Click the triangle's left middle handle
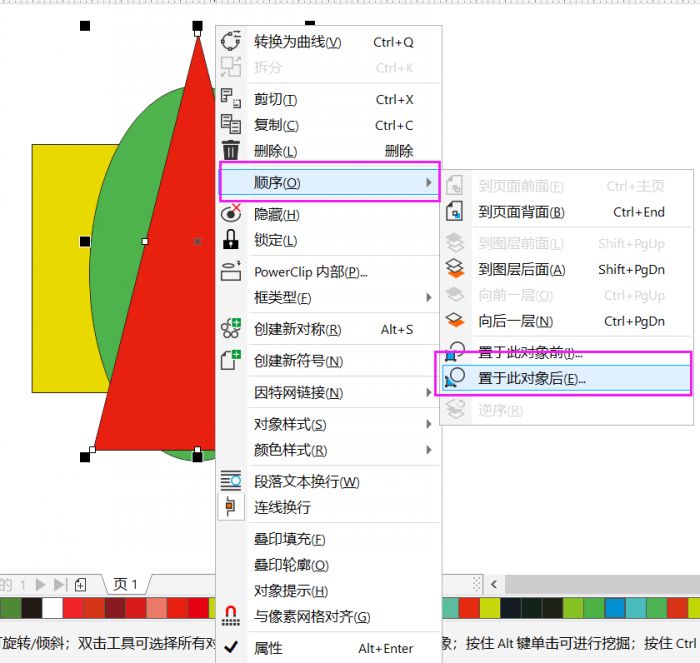 [85, 242]
